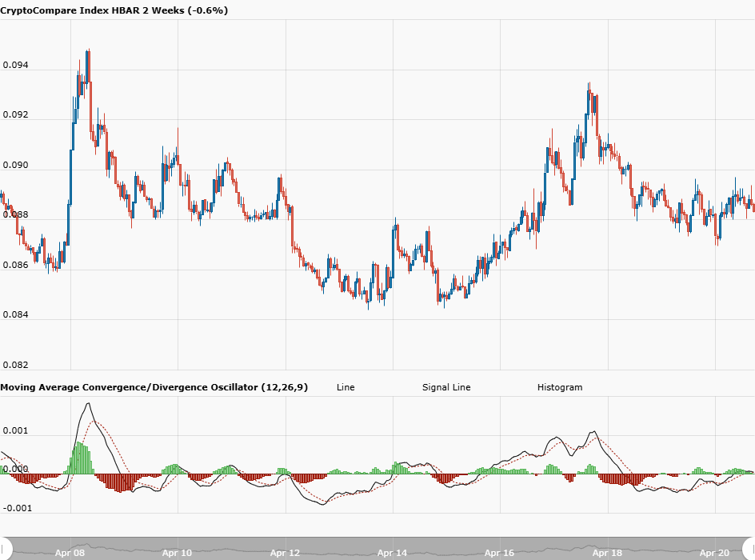Toggle the Histogram legend entry
The height and width of the screenshot is (560, 755).
click(560, 387)
